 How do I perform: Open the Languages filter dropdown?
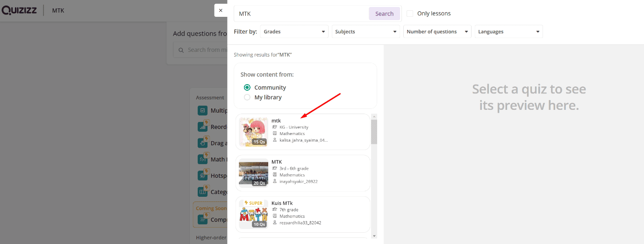tap(509, 31)
